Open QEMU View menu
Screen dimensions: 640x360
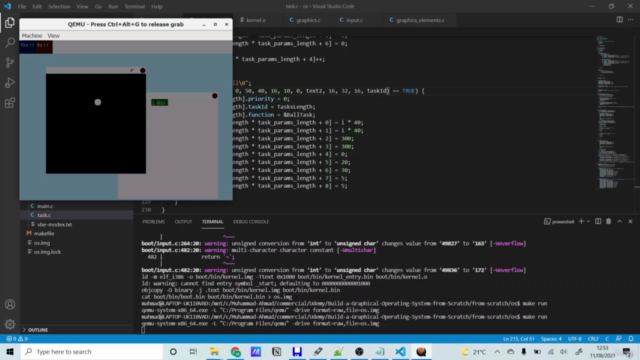(x=53, y=36)
